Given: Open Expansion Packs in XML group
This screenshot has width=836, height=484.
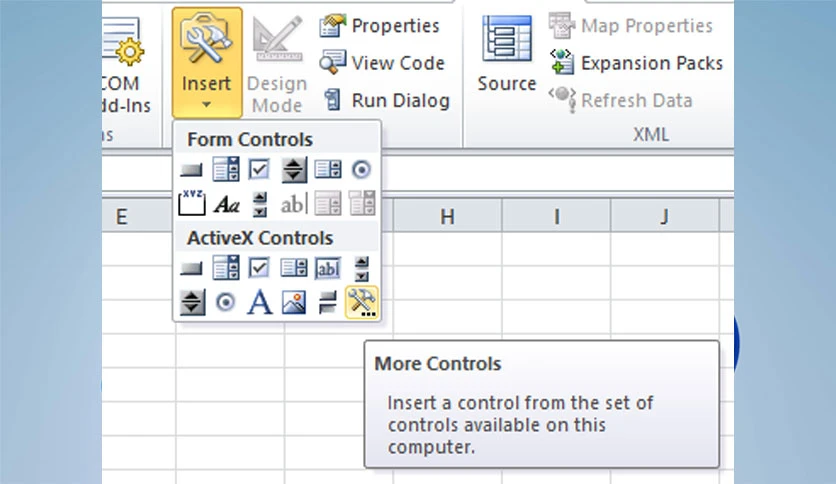Looking at the screenshot, I should click(x=636, y=63).
